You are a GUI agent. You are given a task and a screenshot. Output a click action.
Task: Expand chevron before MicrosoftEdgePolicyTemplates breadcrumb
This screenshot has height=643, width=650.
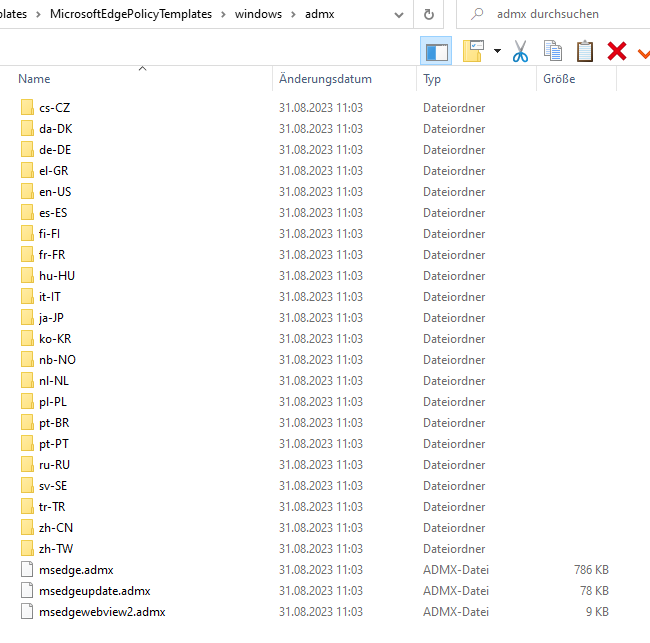39,15
